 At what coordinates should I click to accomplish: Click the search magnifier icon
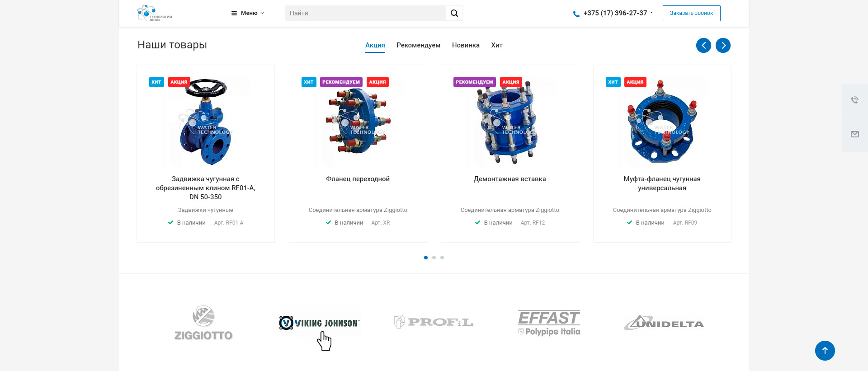click(454, 13)
